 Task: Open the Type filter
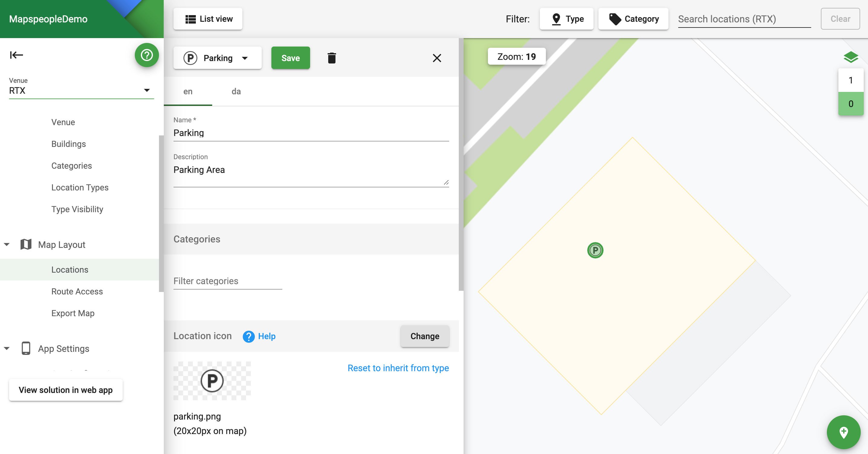[566, 19]
